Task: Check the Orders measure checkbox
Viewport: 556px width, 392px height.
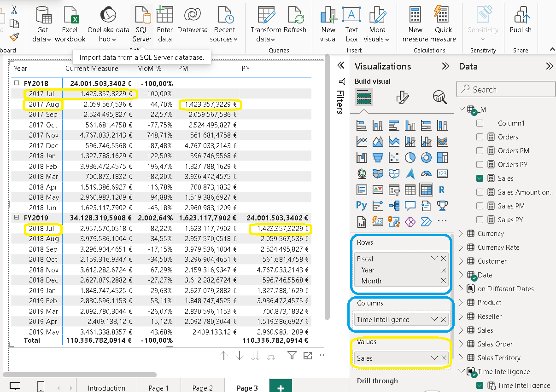Action: click(480, 137)
